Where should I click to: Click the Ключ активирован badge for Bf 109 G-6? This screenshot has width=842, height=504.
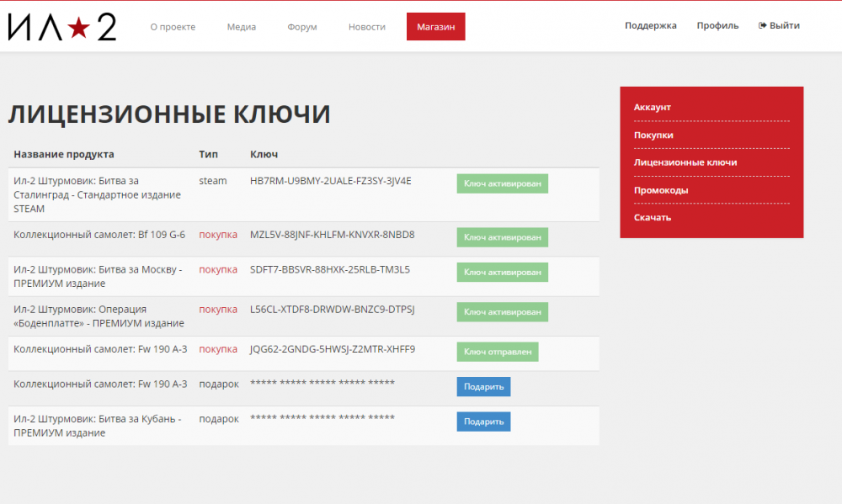click(502, 237)
